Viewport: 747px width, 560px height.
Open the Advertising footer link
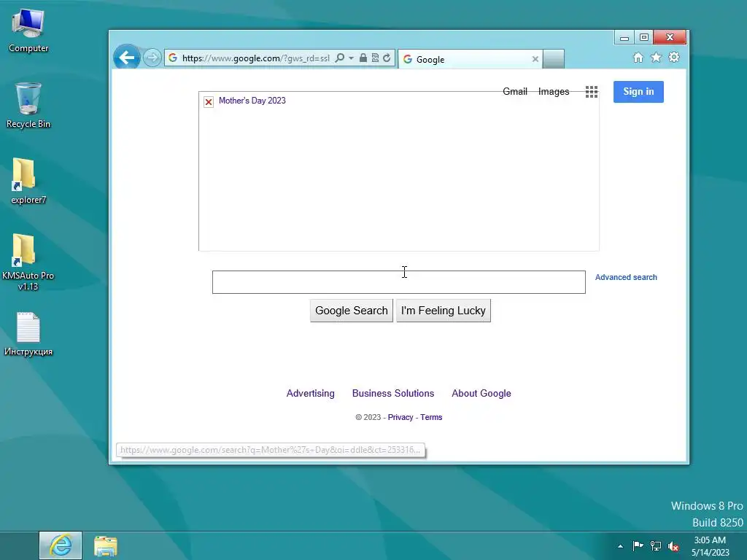(311, 393)
